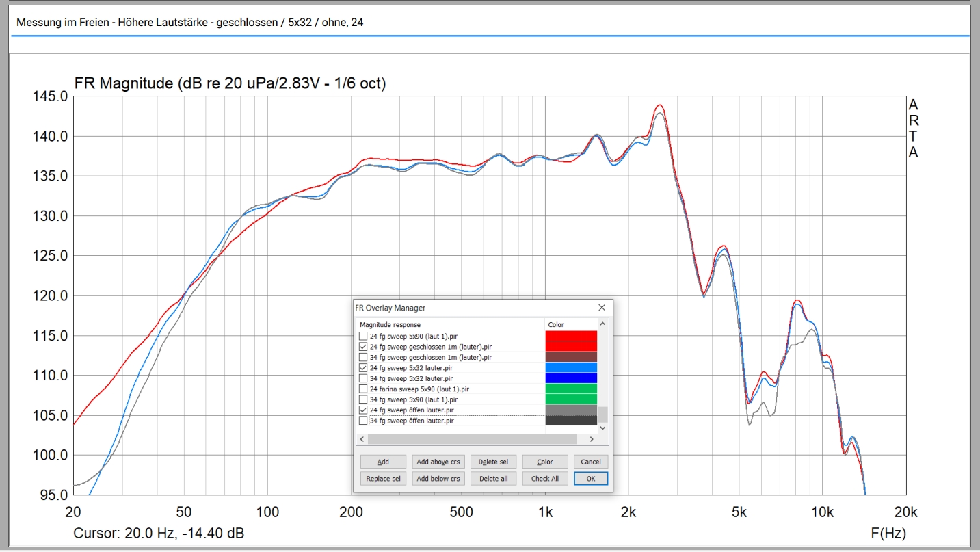
Task: Click the 20k frequency axis label
Action: [x=905, y=512]
